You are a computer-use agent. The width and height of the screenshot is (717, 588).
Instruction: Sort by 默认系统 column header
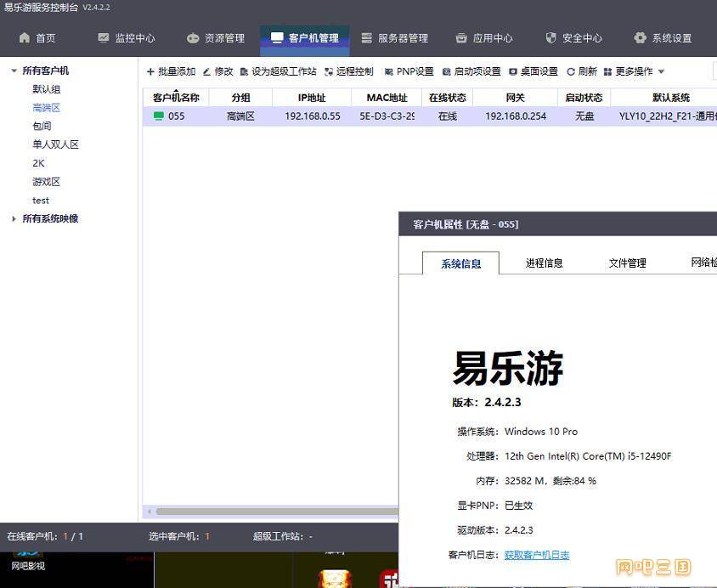671,98
